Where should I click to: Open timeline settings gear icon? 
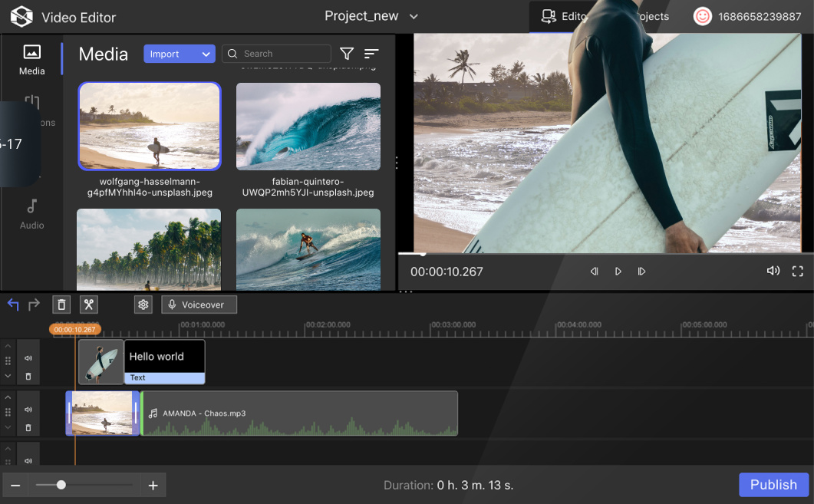143,305
